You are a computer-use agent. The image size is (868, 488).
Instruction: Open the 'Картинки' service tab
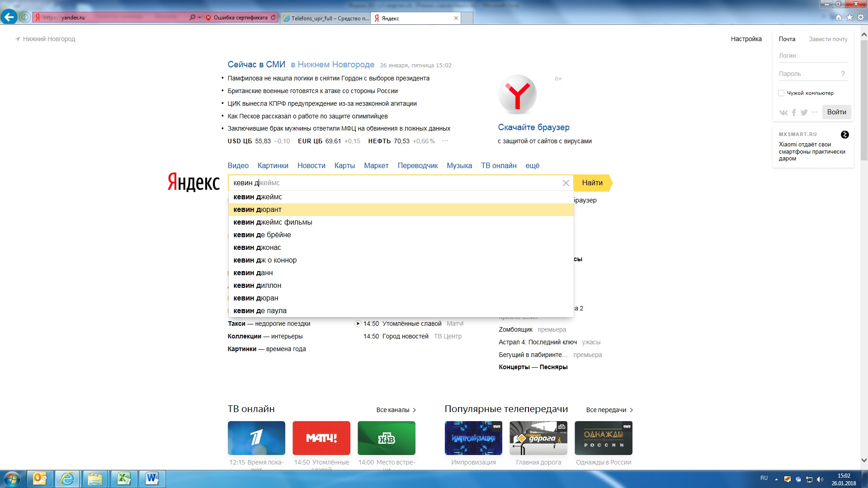click(x=273, y=166)
